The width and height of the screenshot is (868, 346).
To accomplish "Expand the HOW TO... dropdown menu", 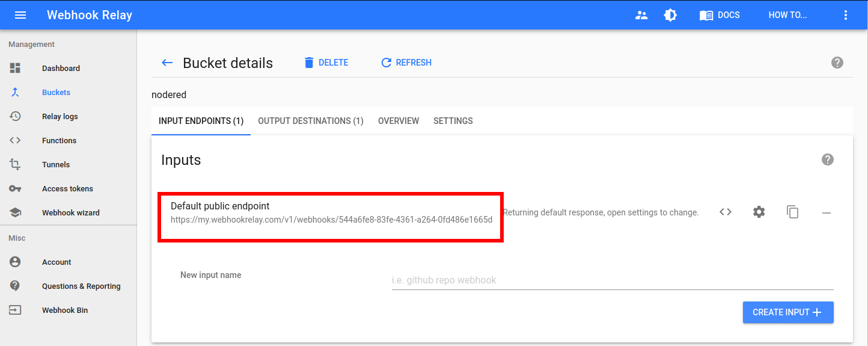I will 787,15.
